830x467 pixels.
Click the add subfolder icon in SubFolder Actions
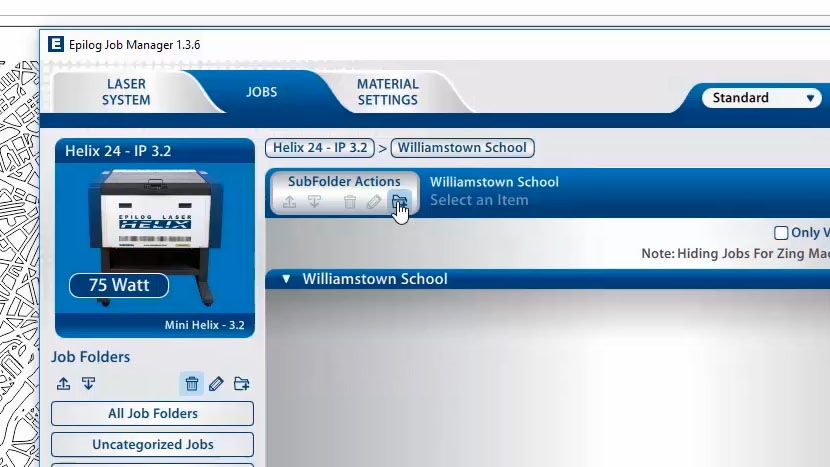pyautogui.click(x=399, y=202)
